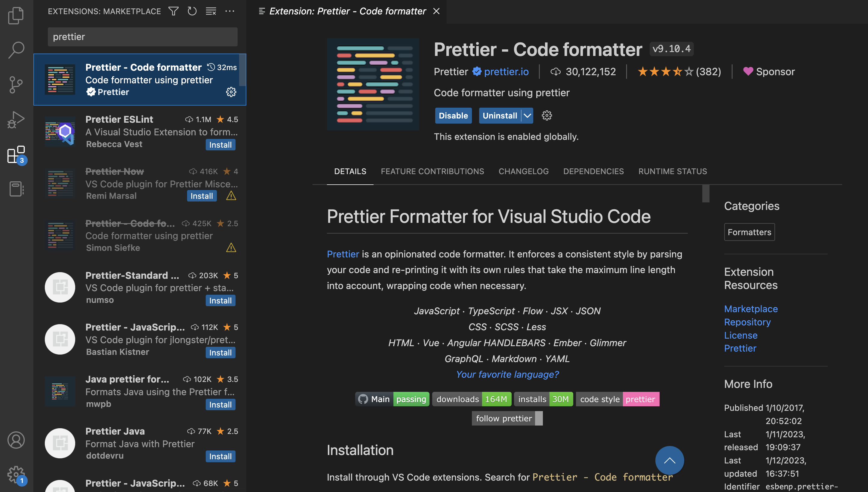Viewport: 868px width, 492px height.
Task: Install Bastian Kistner's Prettier extension
Action: (220, 352)
